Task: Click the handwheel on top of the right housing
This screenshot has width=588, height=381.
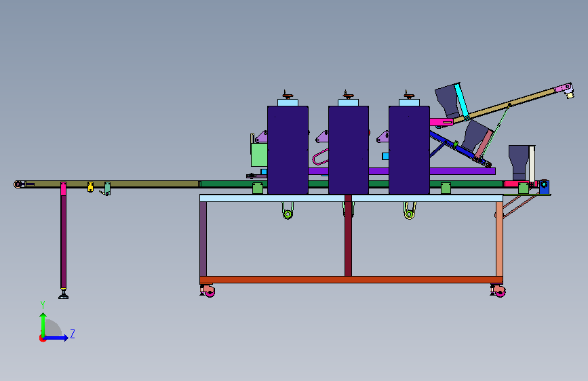Action: click(409, 94)
